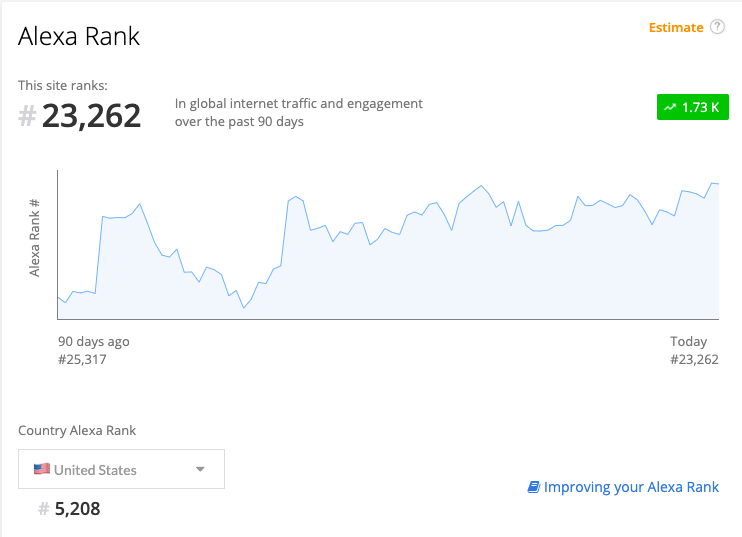Click the 'Alexa Rank #' axis label
This screenshot has height=537, width=742.
[34, 238]
